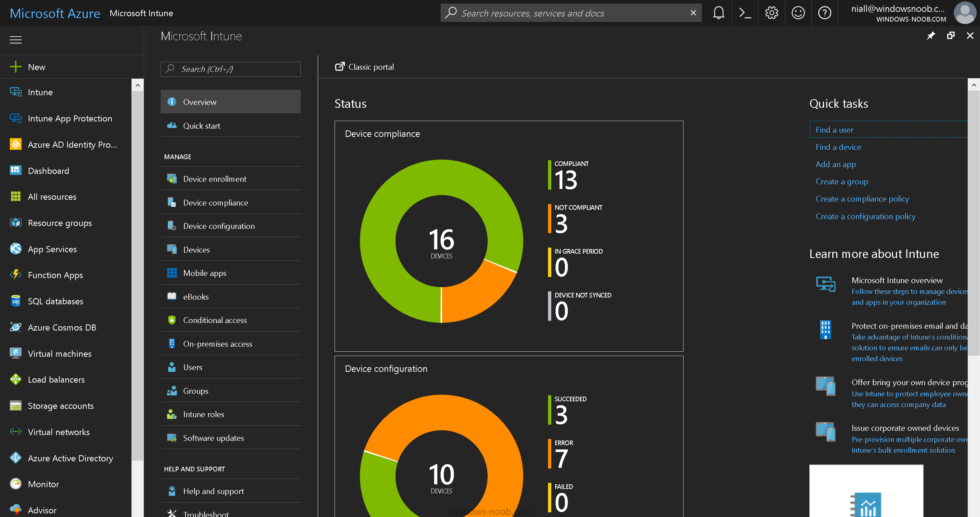Launch Cloud Shell from top bar
This screenshot has width=980, height=517.
point(745,13)
